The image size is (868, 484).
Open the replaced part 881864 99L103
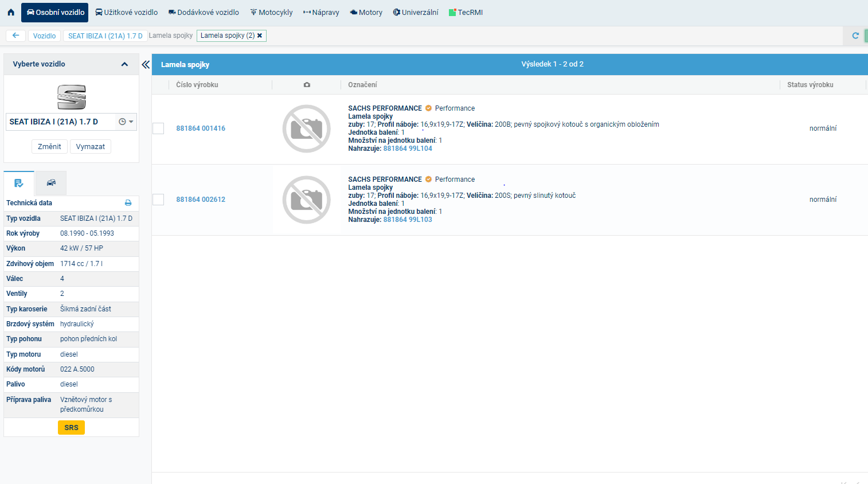coord(408,220)
